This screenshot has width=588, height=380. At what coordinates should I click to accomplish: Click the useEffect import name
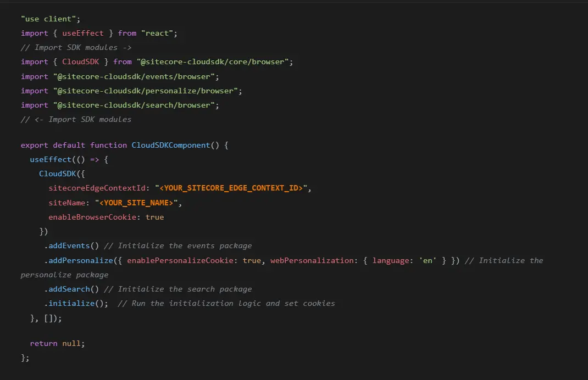(83, 33)
